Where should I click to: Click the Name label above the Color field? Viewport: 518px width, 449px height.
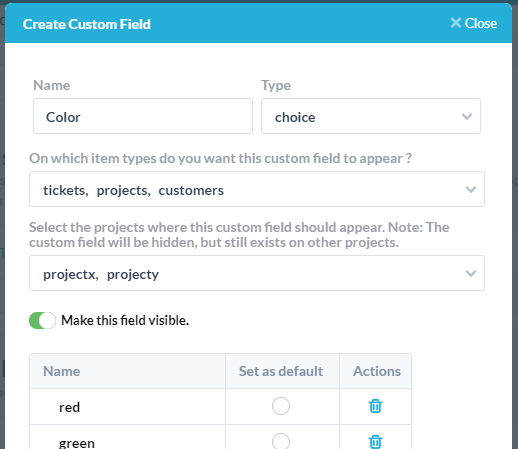tap(52, 85)
